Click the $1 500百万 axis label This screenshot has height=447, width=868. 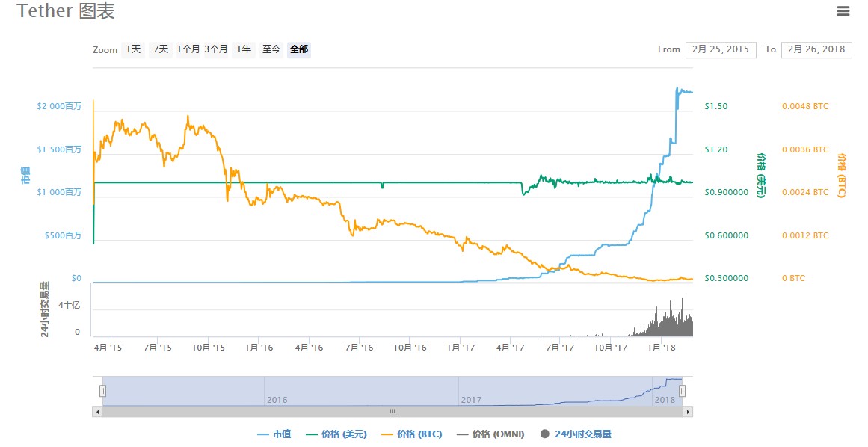click(x=58, y=149)
